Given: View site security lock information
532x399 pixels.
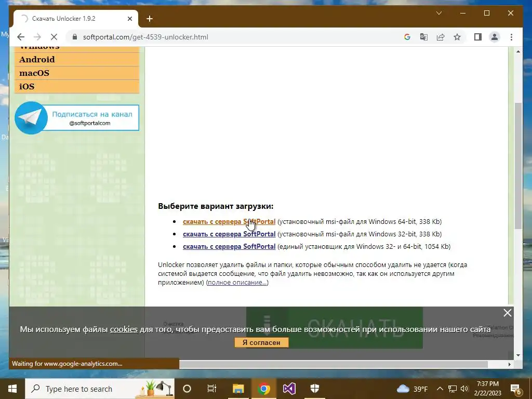Looking at the screenshot, I should coord(75,37).
